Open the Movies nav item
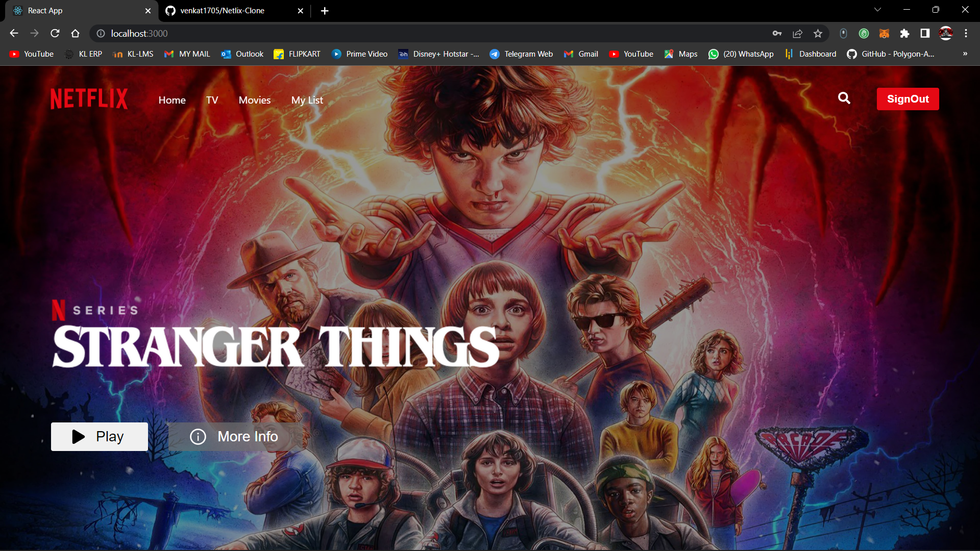The image size is (980, 551). click(x=255, y=100)
